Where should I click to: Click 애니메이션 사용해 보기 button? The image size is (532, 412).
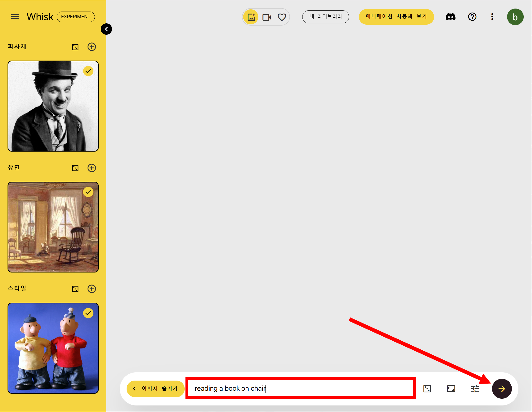pos(396,17)
